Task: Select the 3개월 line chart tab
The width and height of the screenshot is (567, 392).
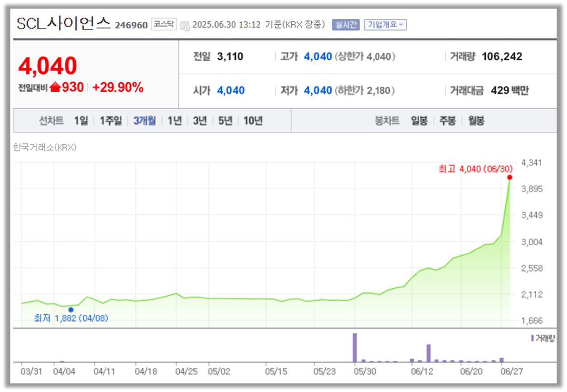Action: (145, 121)
